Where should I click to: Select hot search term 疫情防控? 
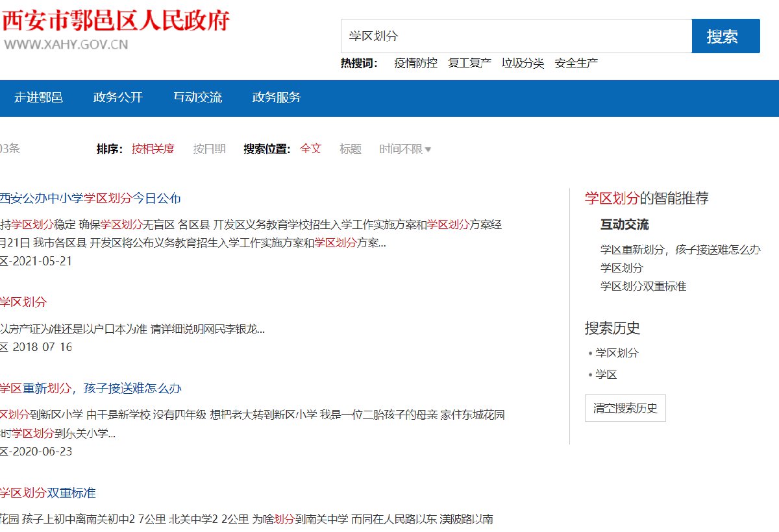[x=415, y=63]
